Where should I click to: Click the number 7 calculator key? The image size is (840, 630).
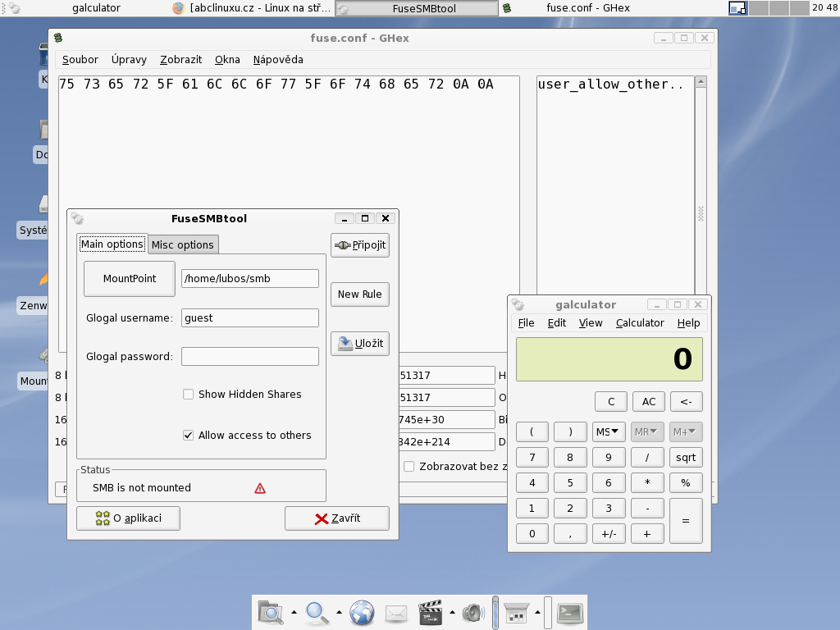tap(532, 458)
